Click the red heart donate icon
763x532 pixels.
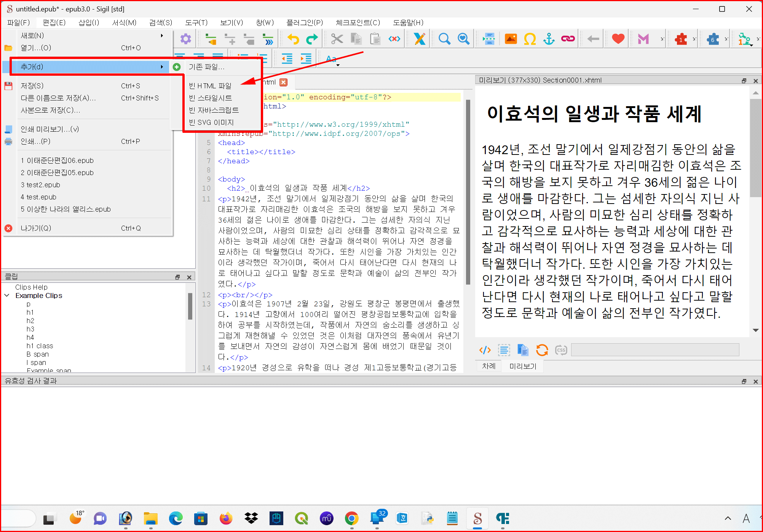pos(618,39)
